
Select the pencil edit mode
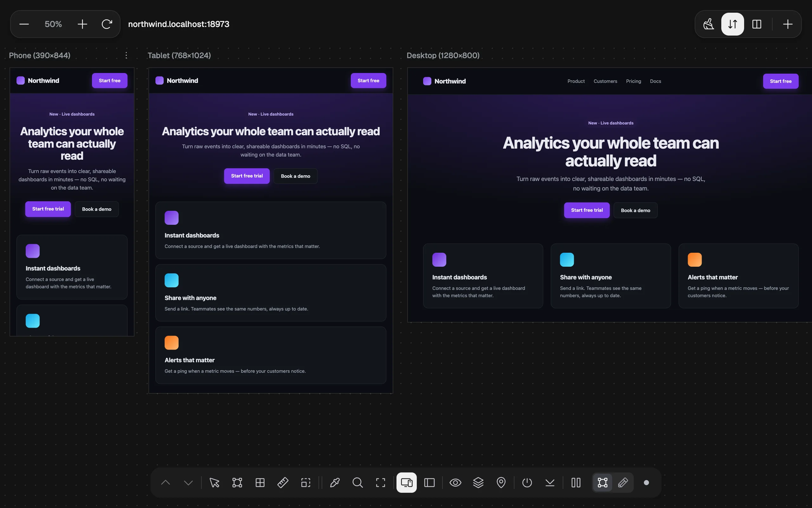[x=623, y=483]
